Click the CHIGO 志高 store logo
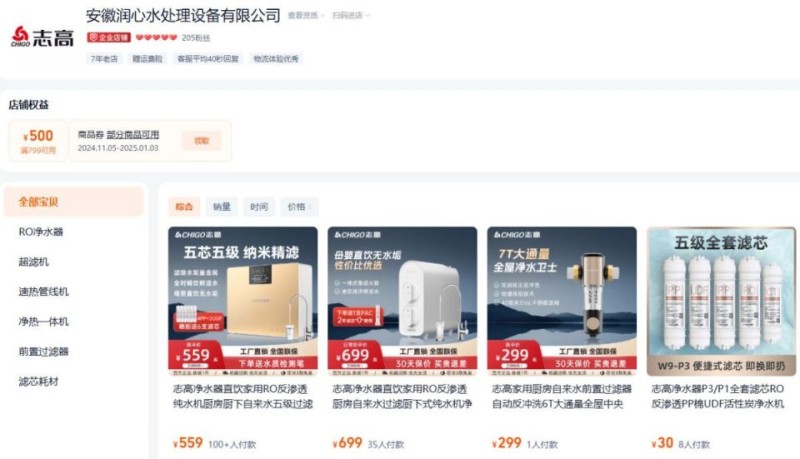Screen dimensions: 800x459 tap(42, 37)
